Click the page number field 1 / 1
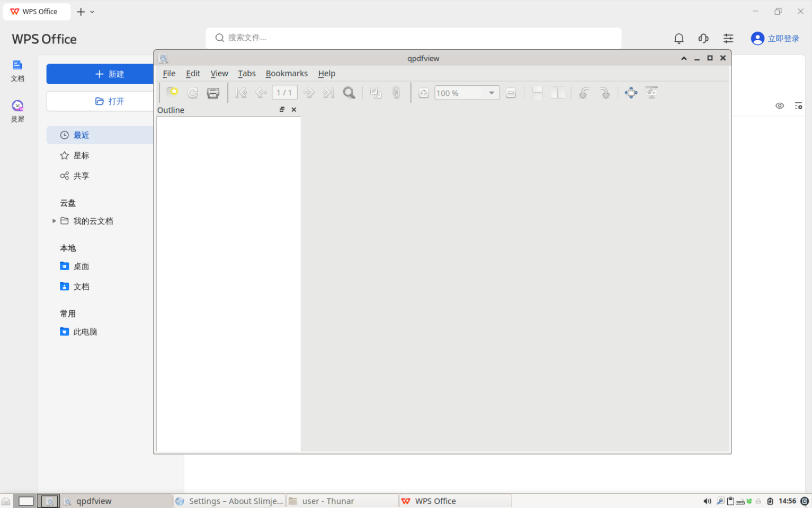 [x=284, y=93]
